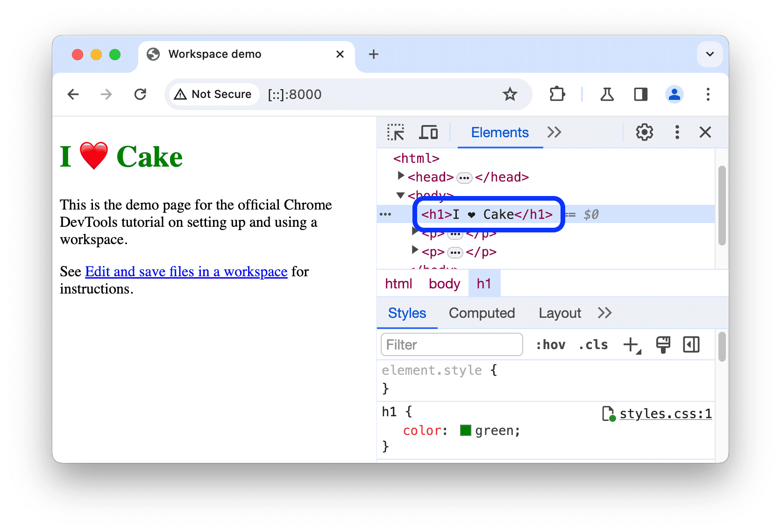Toggle the device toolbar
The image size is (781, 532).
click(x=428, y=132)
